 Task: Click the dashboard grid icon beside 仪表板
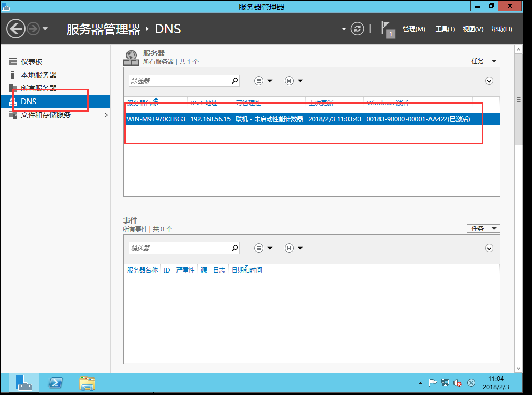coord(13,62)
